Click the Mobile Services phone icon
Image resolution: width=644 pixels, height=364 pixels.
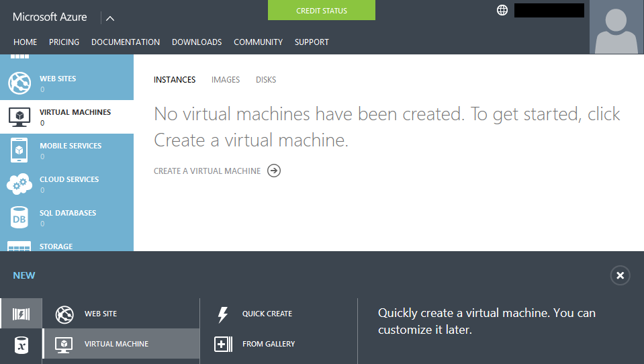tap(19, 150)
